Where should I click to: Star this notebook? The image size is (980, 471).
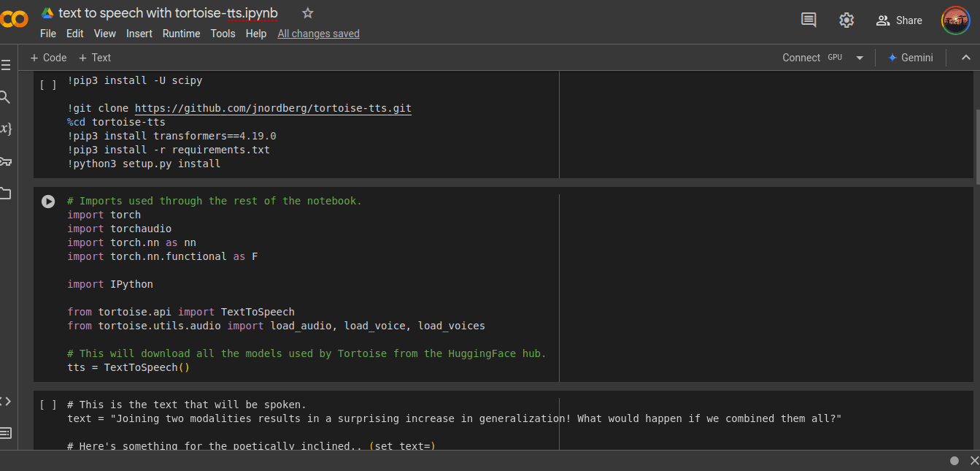coord(307,13)
